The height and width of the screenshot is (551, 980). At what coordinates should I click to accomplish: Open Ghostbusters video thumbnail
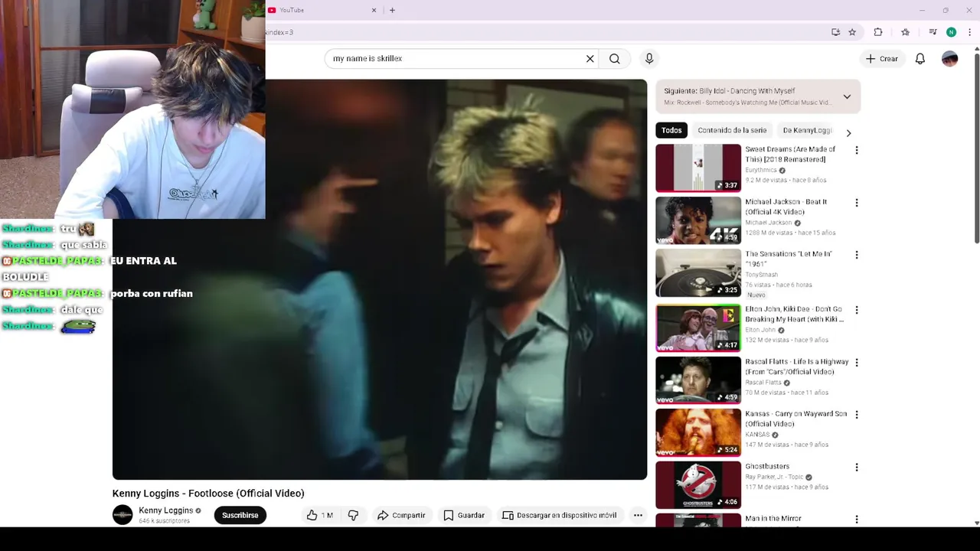[x=698, y=484]
